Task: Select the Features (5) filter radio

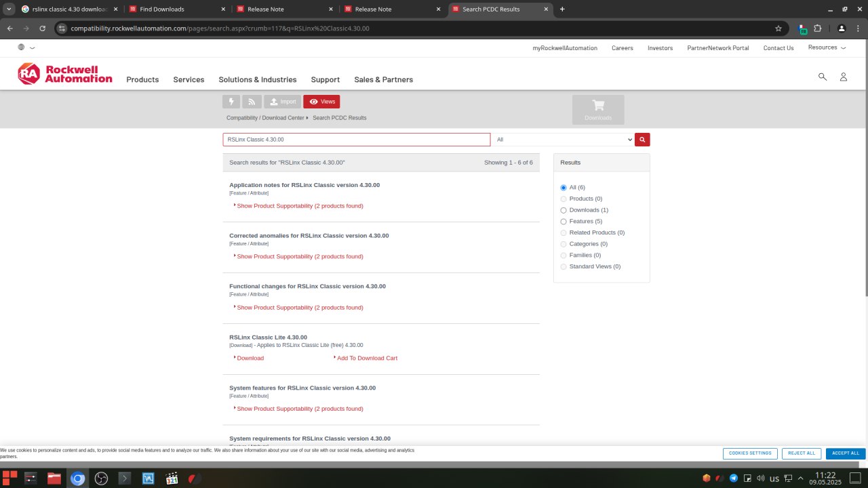Action: [x=564, y=222]
